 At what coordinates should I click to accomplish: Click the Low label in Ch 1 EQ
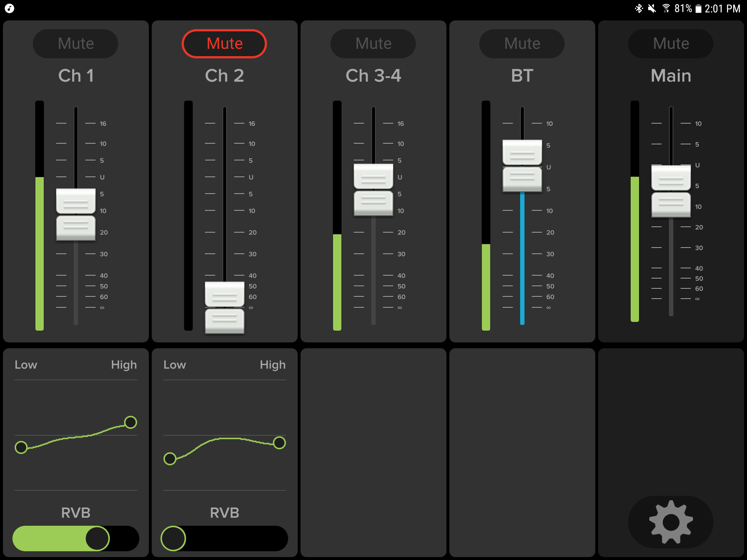click(26, 365)
